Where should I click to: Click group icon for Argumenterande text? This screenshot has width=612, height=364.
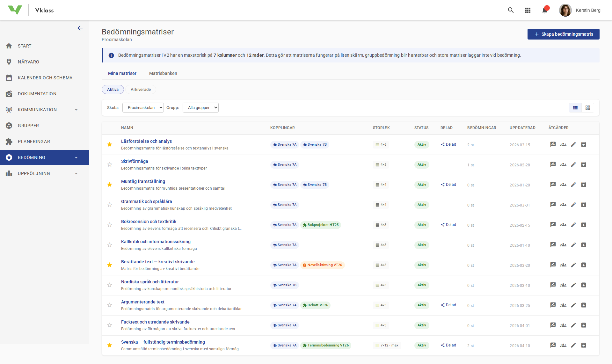[563, 305]
